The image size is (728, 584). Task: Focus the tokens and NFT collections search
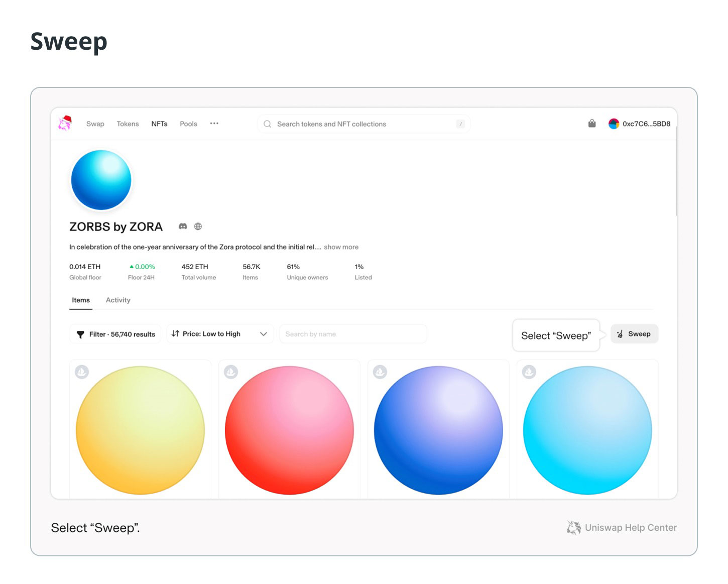pos(363,124)
